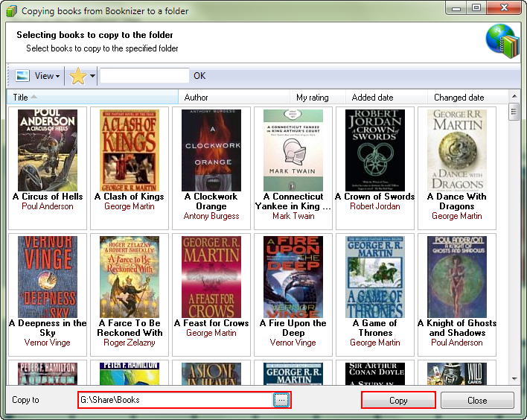The image size is (527, 420).
Task: Select A Connecticut Yankee book cover
Action: tap(293, 150)
